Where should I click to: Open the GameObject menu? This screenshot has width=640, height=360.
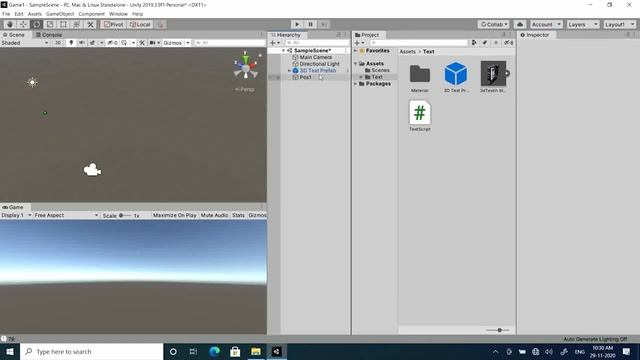(60, 14)
